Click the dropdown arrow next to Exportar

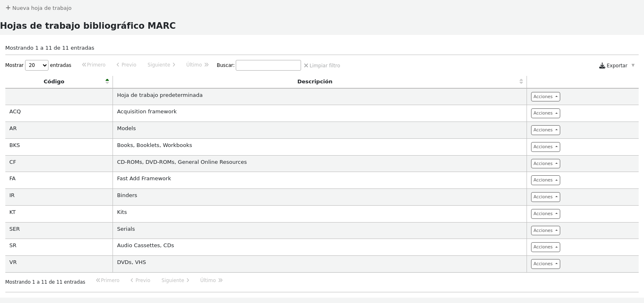tap(633, 65)
